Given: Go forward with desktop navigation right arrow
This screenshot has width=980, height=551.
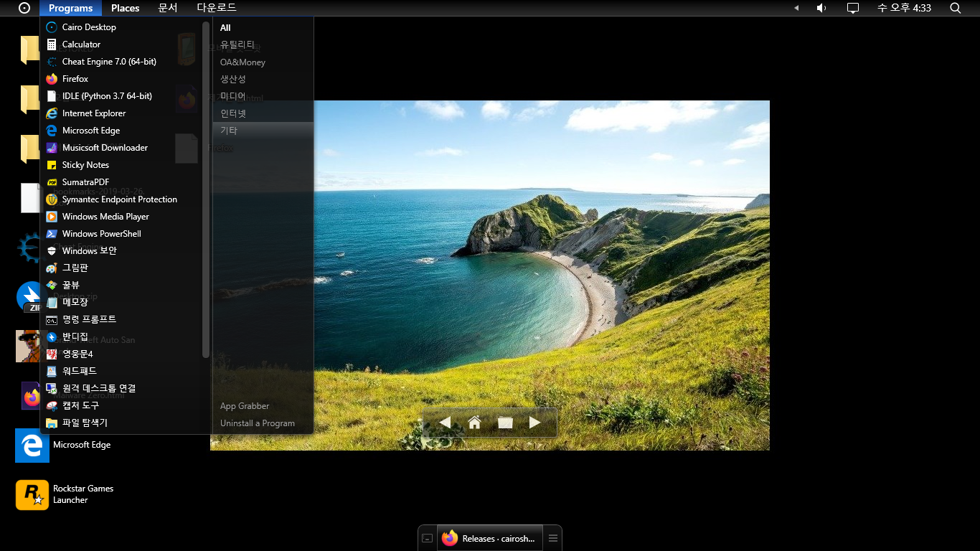Looking at the screenshot, I should (x=534, y=423).
